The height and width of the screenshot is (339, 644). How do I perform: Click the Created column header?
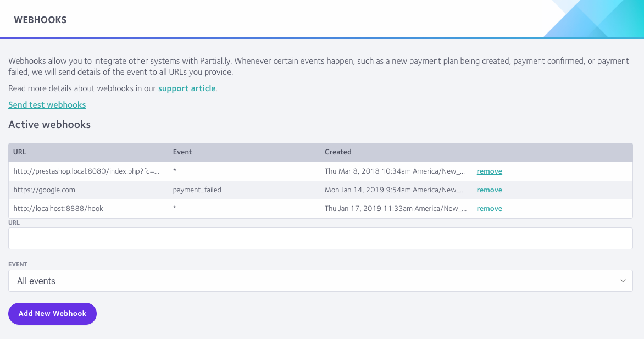pyautogui.click(x=338, y=152)
